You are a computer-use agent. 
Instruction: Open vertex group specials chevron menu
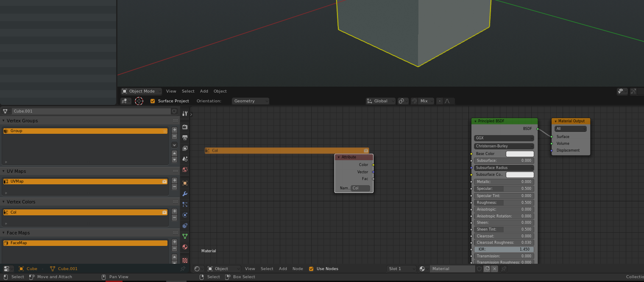click(174, 145)
